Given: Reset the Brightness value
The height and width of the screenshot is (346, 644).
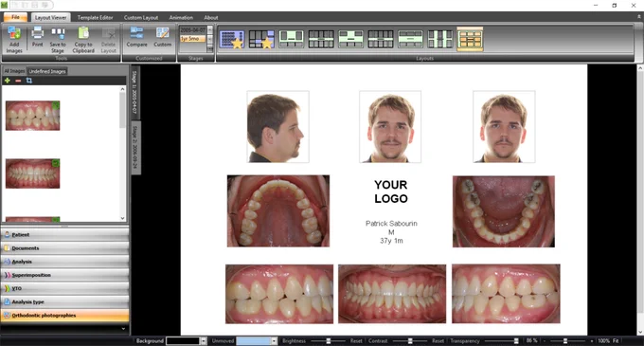Looking at the screenshot, I should (356, 341).
